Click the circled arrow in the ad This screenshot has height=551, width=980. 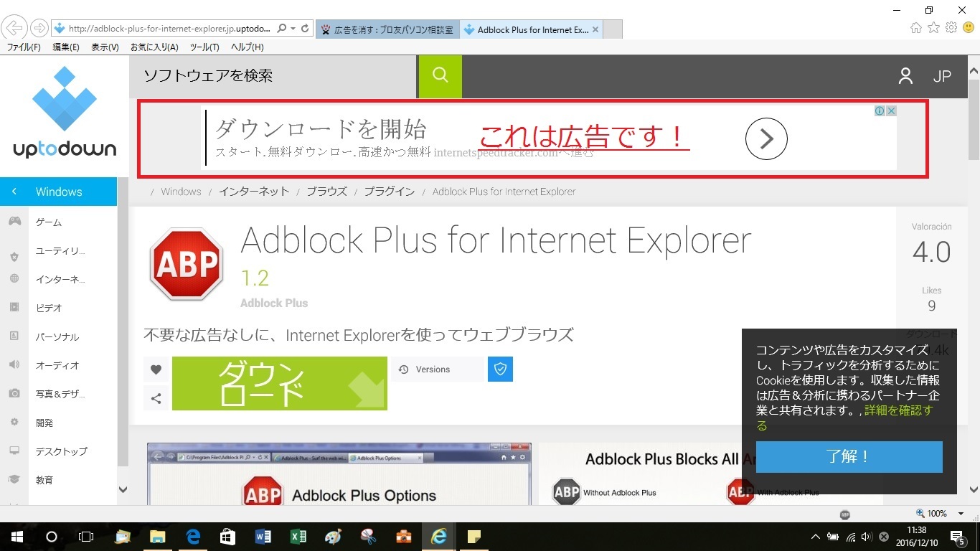click(766, 138)
